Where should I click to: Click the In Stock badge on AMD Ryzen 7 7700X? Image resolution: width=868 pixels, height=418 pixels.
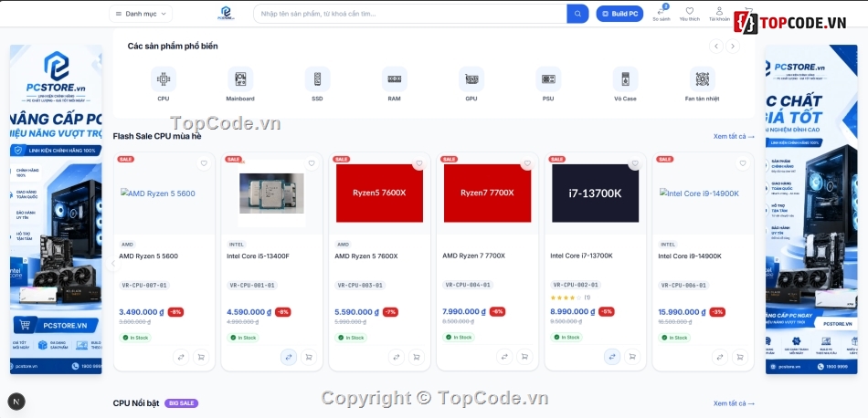click(459, 337)
